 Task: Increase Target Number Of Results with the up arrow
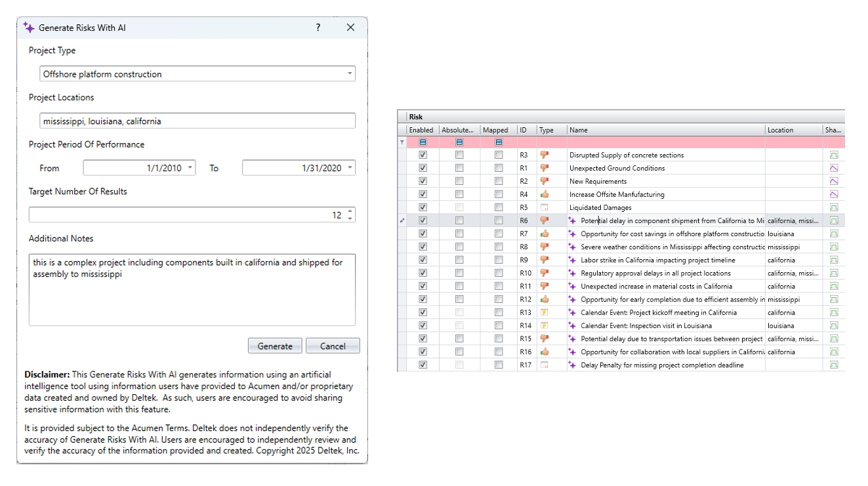coord(350,211)
